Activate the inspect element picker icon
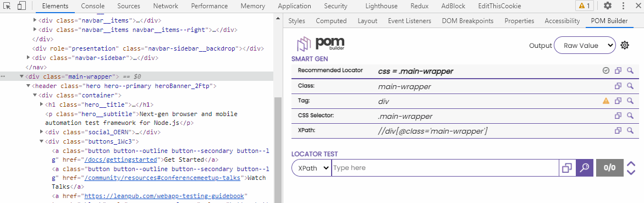This screenshot has width=644, height=203. [7, 6]
